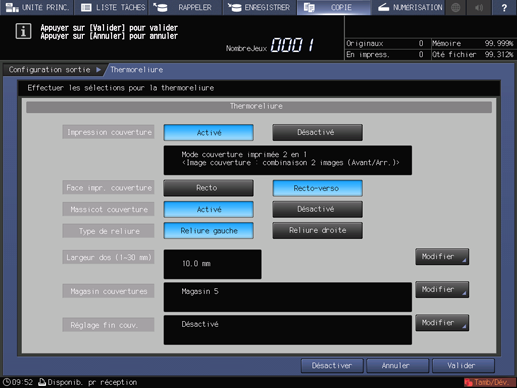Click the Réglage fin couv. Désactivé field
This screenshot has height=388, width=517.
pos(288,330)
